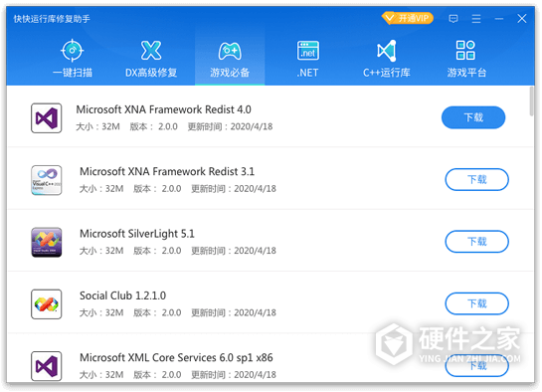Click the XNA Framework Redist 3.1 icon
Screen dimensions: 542x392
[47, 180]
